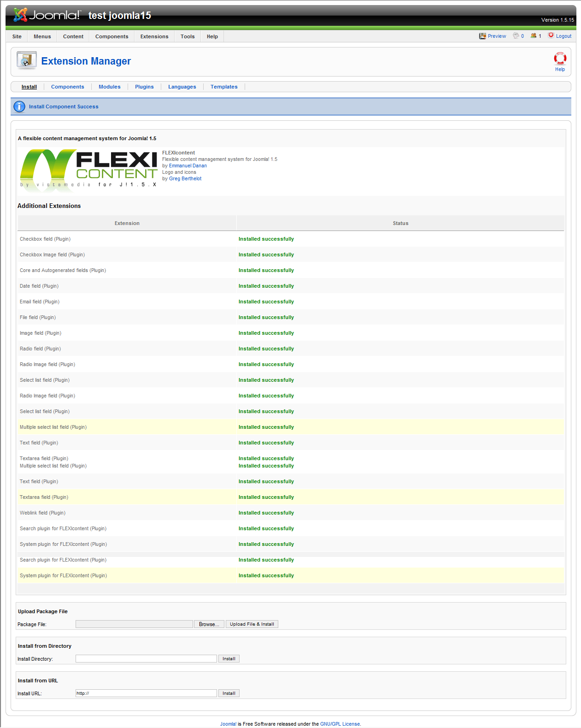Click 'Core and Autogenerated fields (Plugin)' text

point(63,270)
